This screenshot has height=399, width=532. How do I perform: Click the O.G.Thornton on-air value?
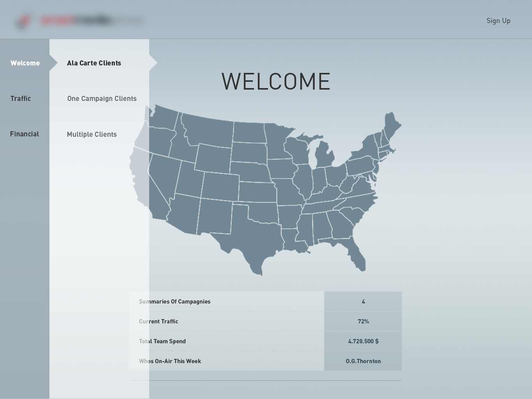tap(363, 361)
